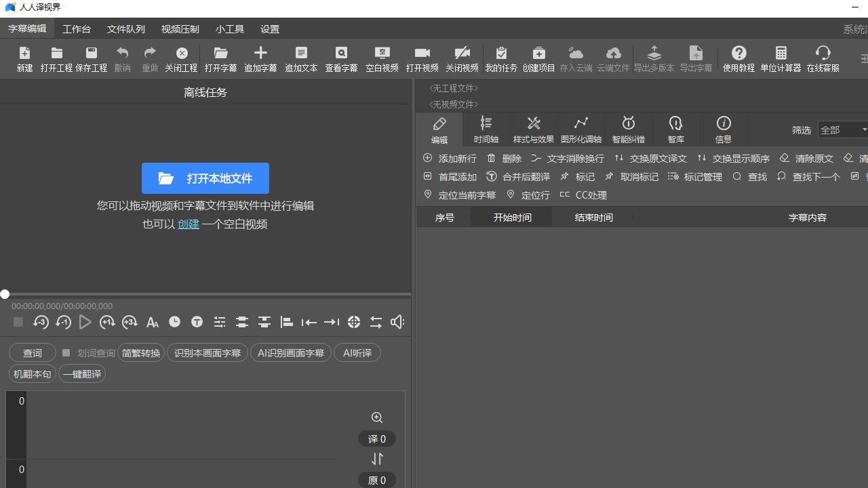Switch to the 信息 tab
This screenshot has height=488, width=868.
pyautogui.click(x=724, y=129)
